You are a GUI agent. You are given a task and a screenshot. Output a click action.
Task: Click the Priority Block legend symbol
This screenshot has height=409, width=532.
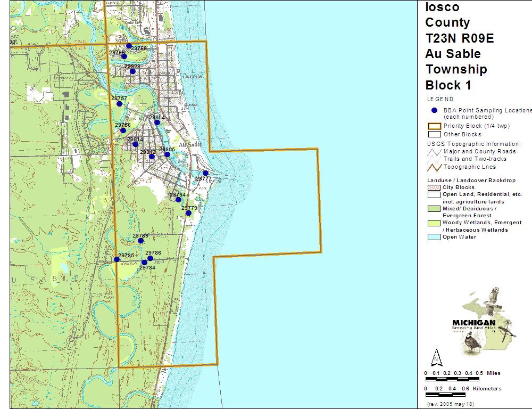(434, 126)
